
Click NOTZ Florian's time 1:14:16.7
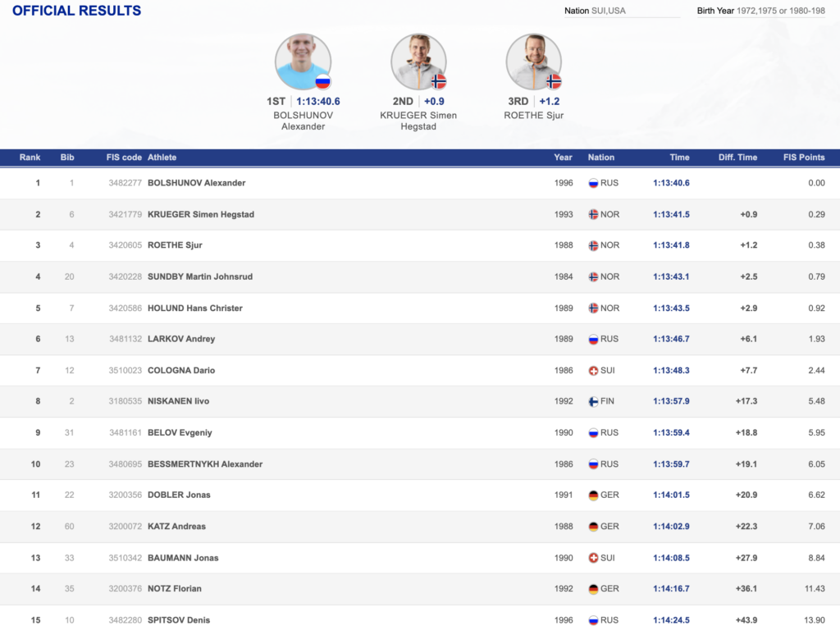pos(671,589)
